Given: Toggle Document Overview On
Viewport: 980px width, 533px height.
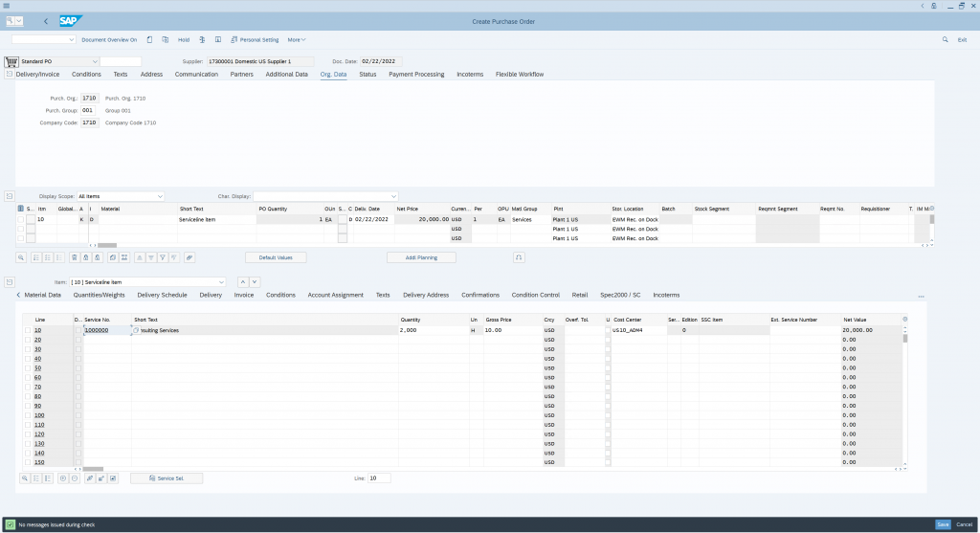Looking at the screenshot, I should tap(109, 39).
